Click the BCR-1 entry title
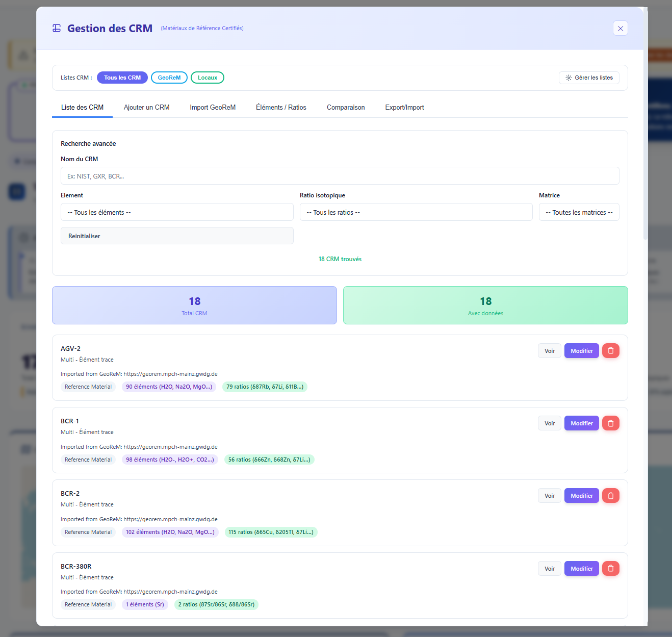 70,421
